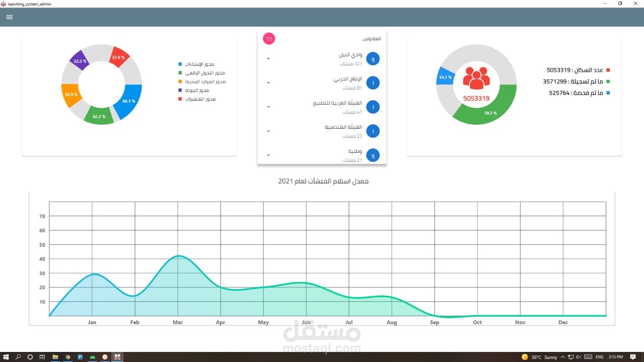Screen dimensions: 644x362
Task: Click the 121 منشأت subtitle
Action: tap(351, 64)
